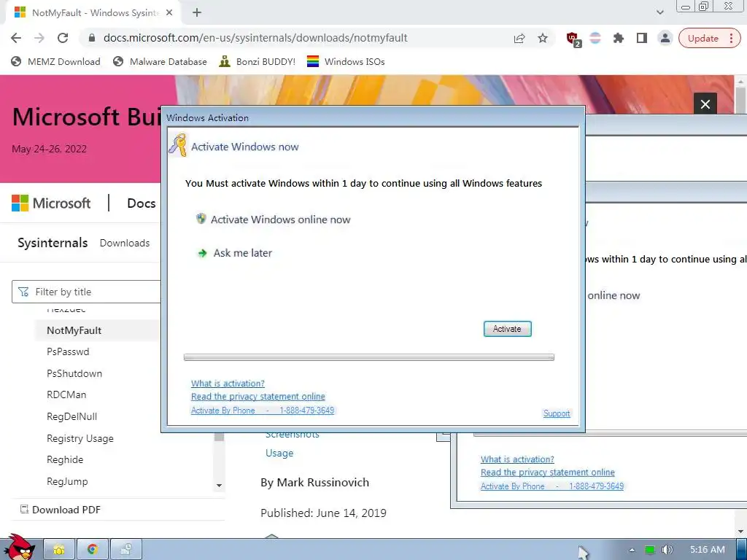Click Activate By Phone in background dialog
Viewport: 747px width, 560px height.
551,486
